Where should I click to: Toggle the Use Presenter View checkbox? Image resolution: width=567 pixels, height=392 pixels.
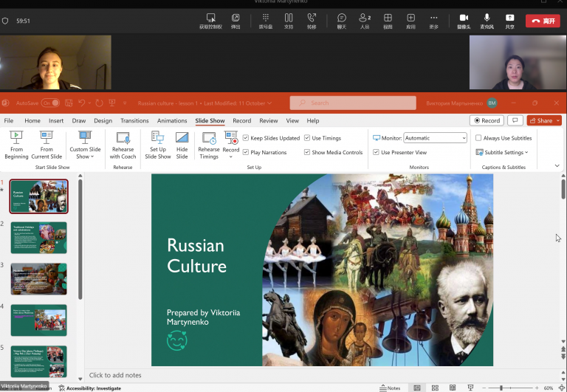click(x=376, y=153)
